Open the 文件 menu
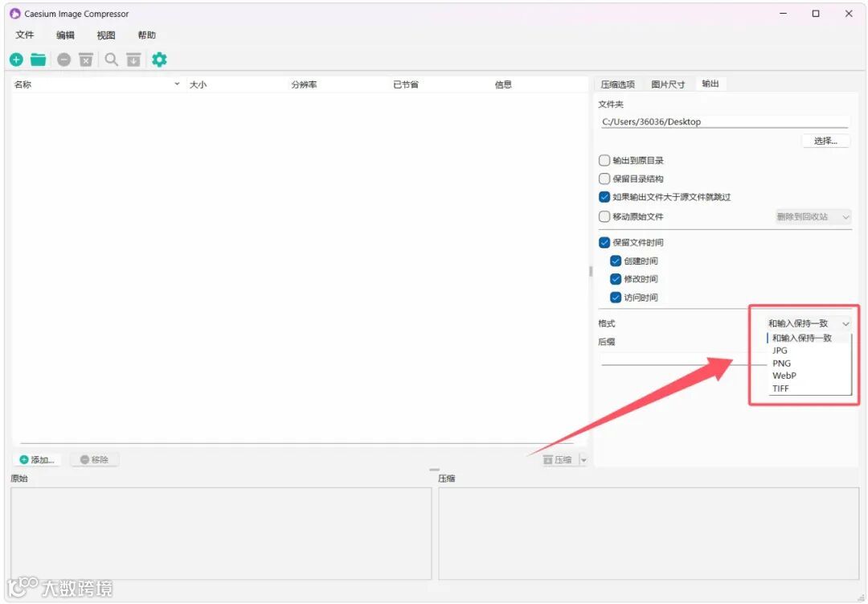Screen dimensions: 868x604 25,35
